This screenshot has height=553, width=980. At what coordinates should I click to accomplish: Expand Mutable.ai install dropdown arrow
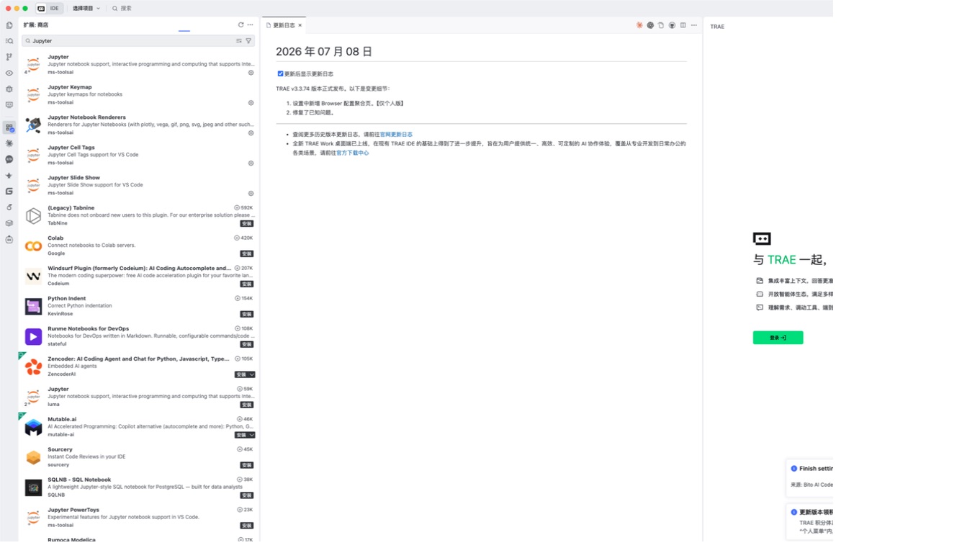tap(251, 436)
